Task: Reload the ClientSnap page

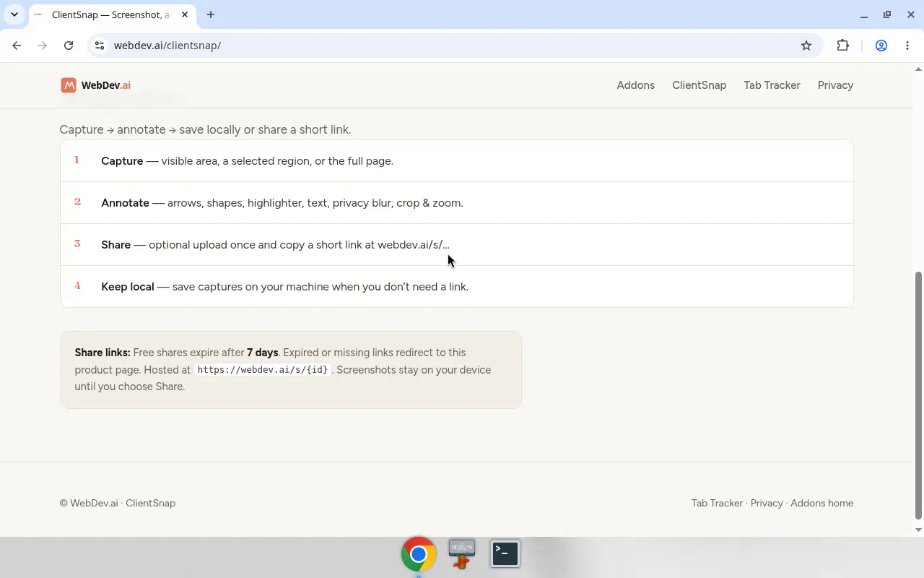Action: (x=69, y=46)
